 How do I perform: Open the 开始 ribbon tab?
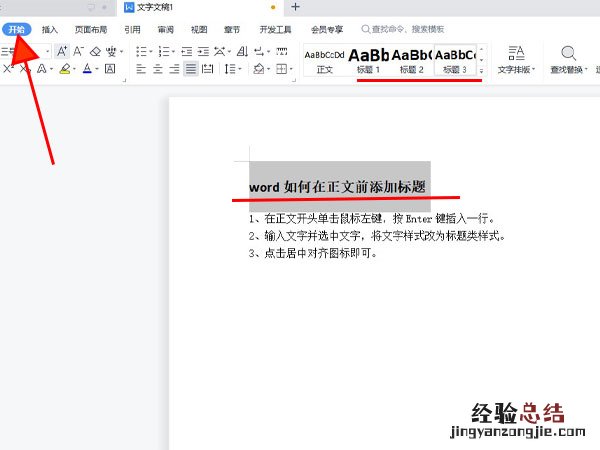tap(16, 29)
